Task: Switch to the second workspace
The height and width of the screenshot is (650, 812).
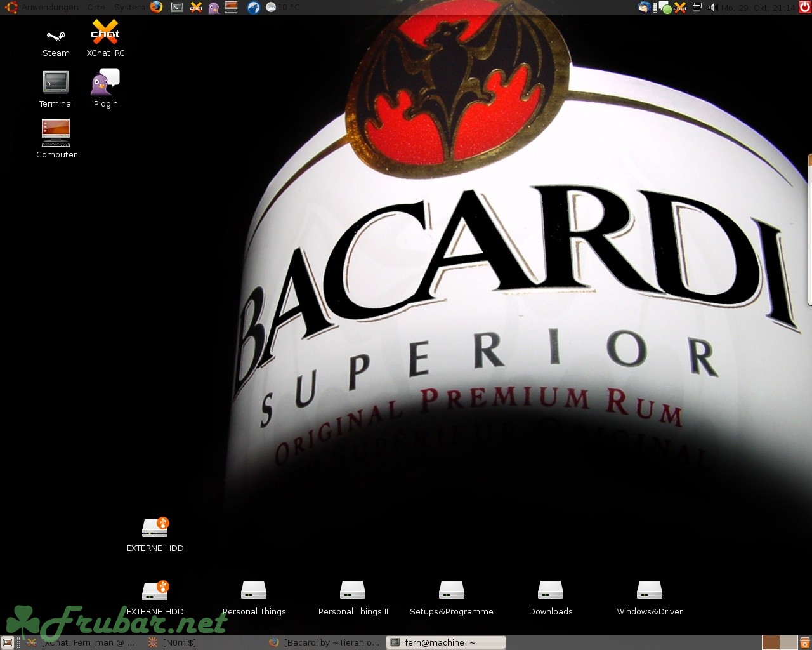Action: (x=789, y=642)
